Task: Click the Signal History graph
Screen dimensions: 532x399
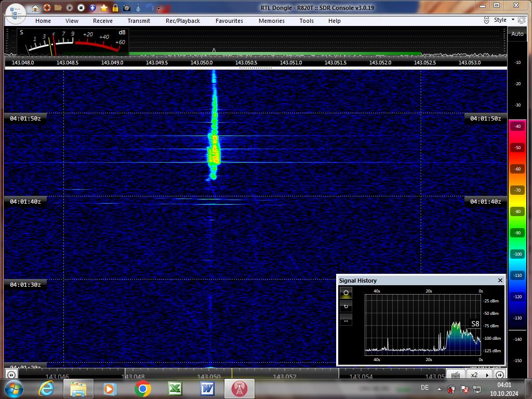Action: click(423, 325)
